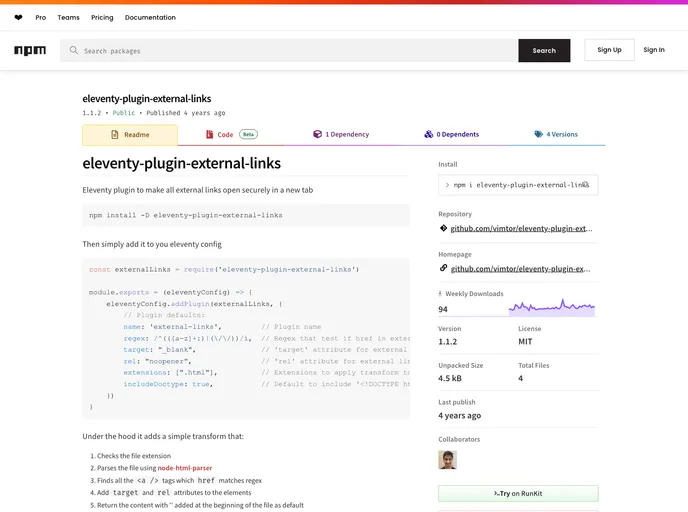Open the Teams navigation link
Image resolution: width=688 pixels, height=512 pixels.
click(x=68, y=18)
